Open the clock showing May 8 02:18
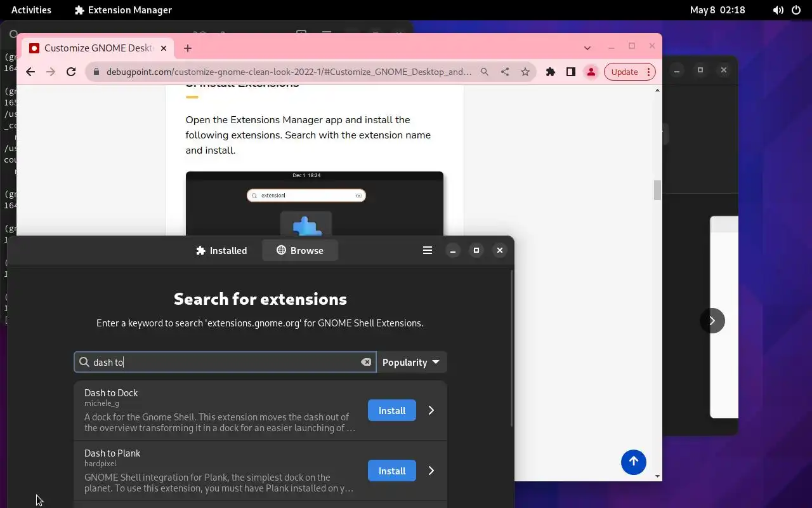The height and width of the screenshot is (508, 812). 717,10
